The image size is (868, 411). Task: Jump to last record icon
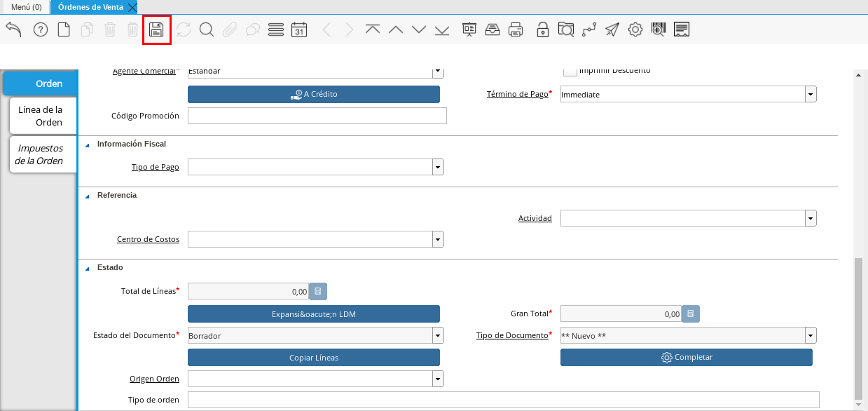pyautogui.click(x=442, y=29)
